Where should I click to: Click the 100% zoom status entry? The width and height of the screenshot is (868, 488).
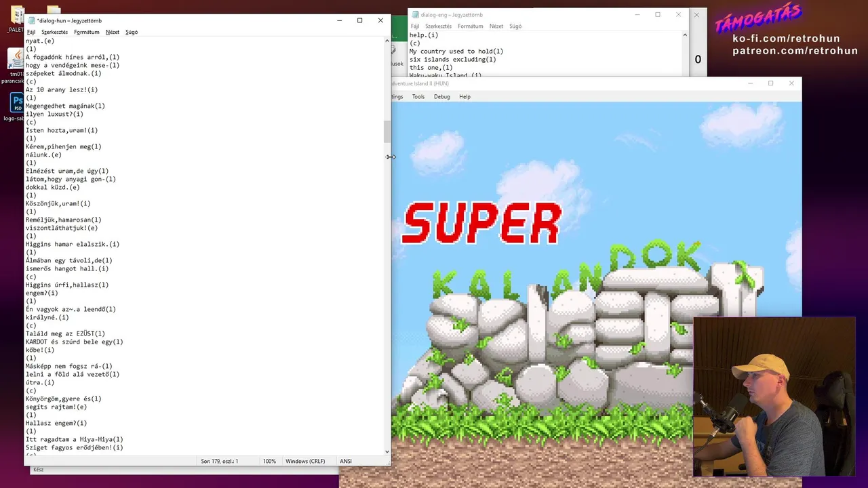tap(269, 462)
